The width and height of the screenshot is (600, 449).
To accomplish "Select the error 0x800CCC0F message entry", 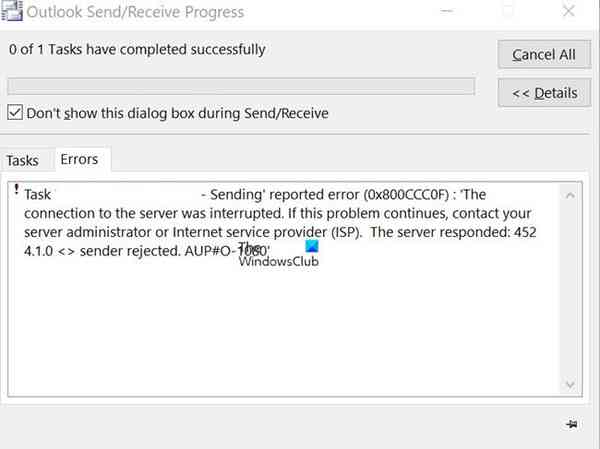I will 280,222.
